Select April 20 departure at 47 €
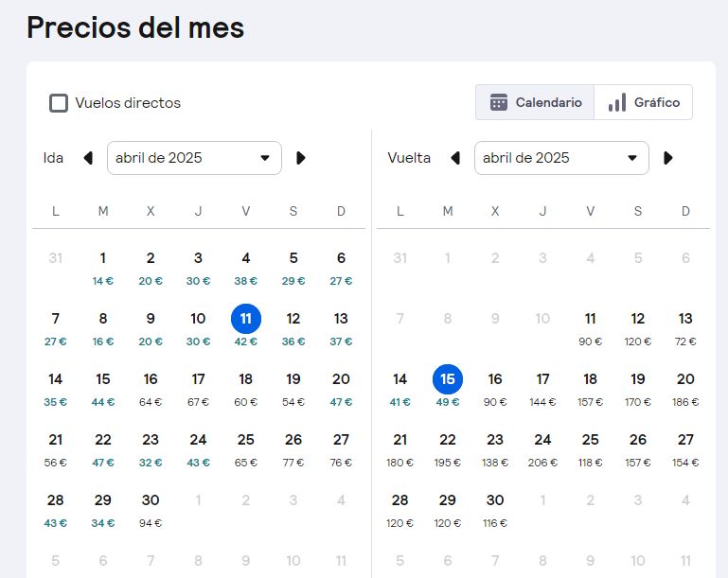728x578 pixels. click(341, 390)
